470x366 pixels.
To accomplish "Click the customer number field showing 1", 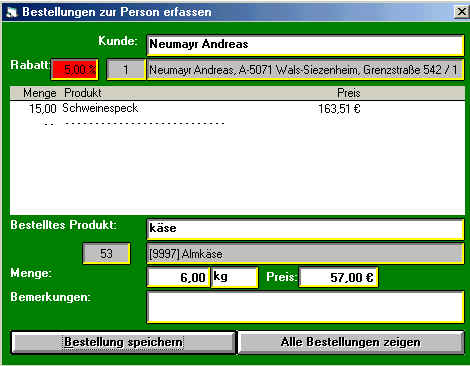I will 126,69.
